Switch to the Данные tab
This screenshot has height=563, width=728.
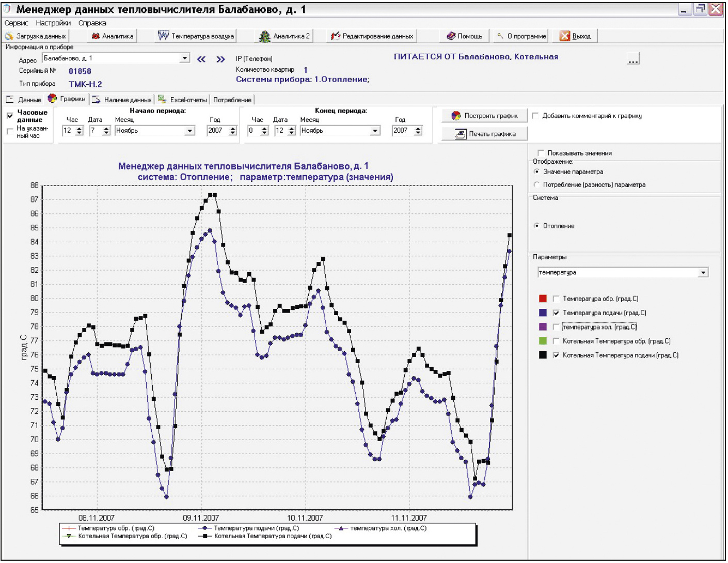coord(24,100)
